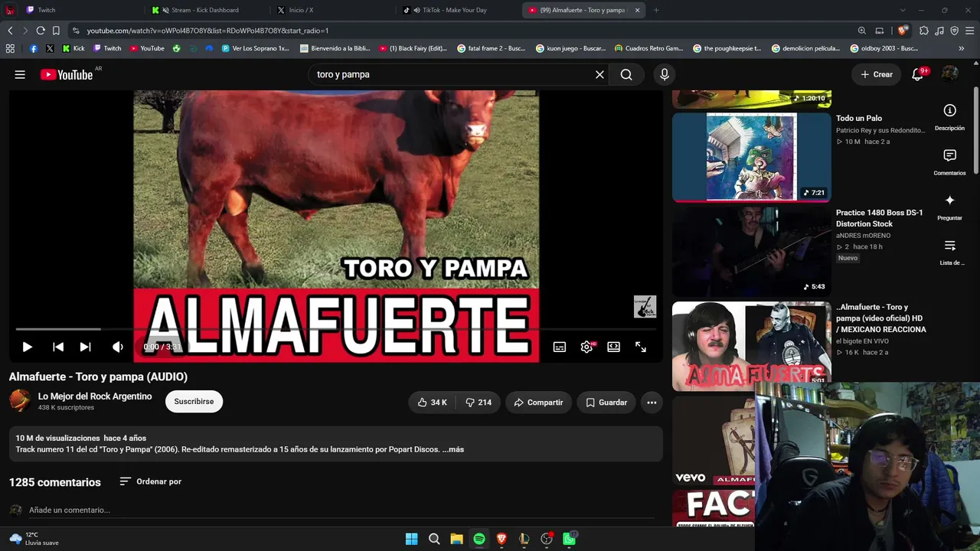This screenshot has width=980, height=551.
Task: Open the Comentarios panel
Action: tap(949, 161)
